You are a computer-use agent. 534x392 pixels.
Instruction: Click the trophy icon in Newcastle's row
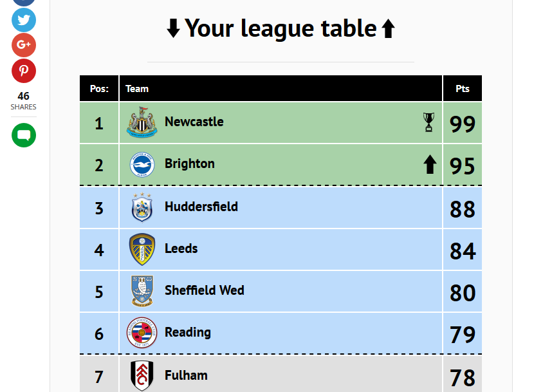point(428,122)
